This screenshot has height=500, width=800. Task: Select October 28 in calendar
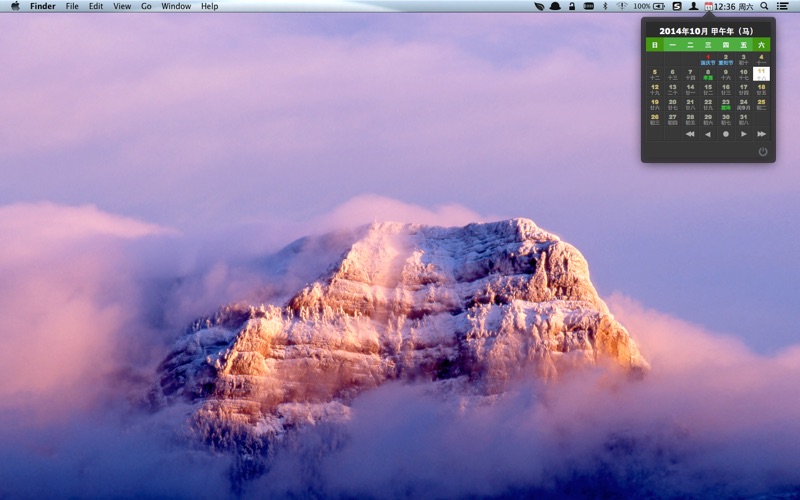[690, 119]
